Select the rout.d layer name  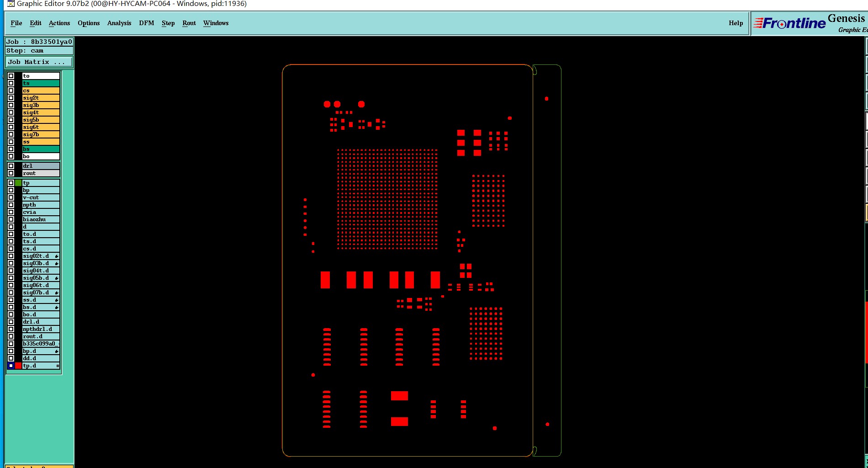[x=41, y=336]
